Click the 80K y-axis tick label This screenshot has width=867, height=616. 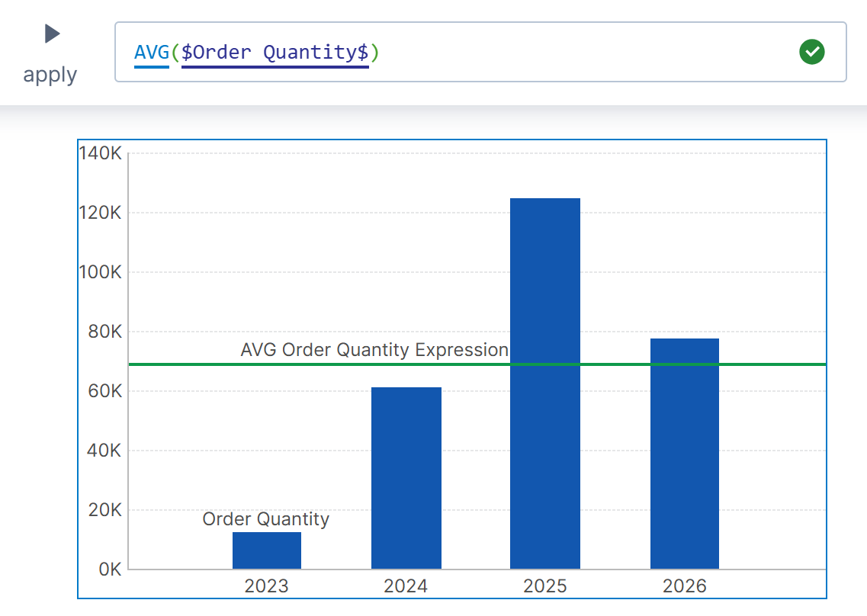click(104, 332)
